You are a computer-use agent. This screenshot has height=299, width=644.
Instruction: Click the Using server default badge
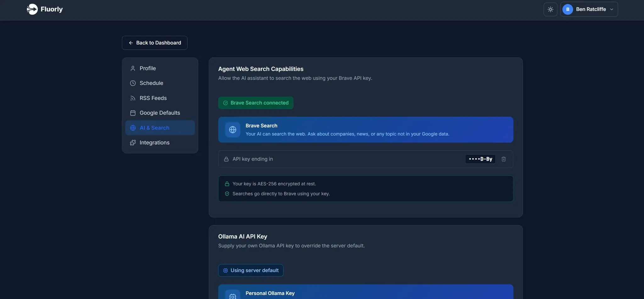(x=251, y=270)
